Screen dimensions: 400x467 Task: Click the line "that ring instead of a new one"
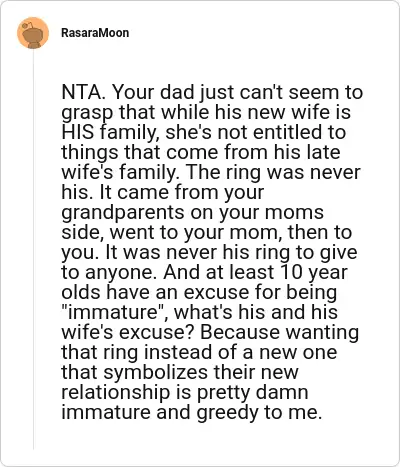click(x=199, y=352)
